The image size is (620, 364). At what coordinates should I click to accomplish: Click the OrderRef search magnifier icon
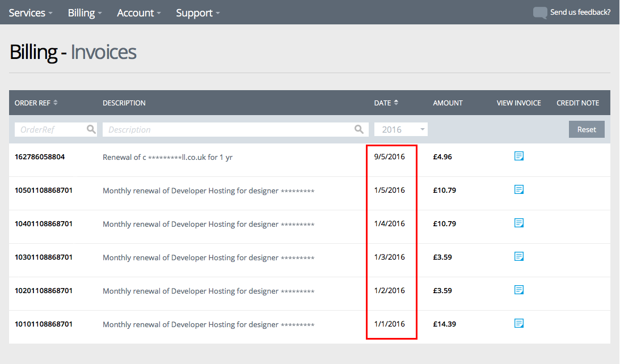click(91, 129)
